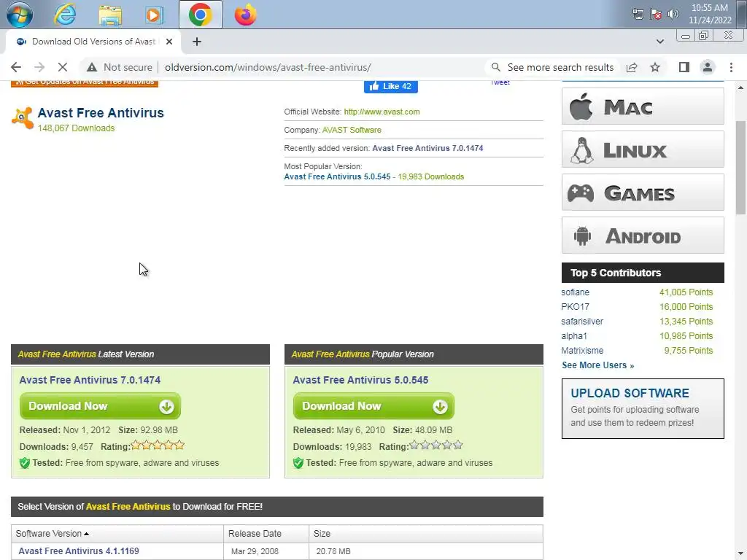This screenshot has height=560, width=747.
Task: Open contributor Matrixisme profile
Action: click(x=582, y=351)
